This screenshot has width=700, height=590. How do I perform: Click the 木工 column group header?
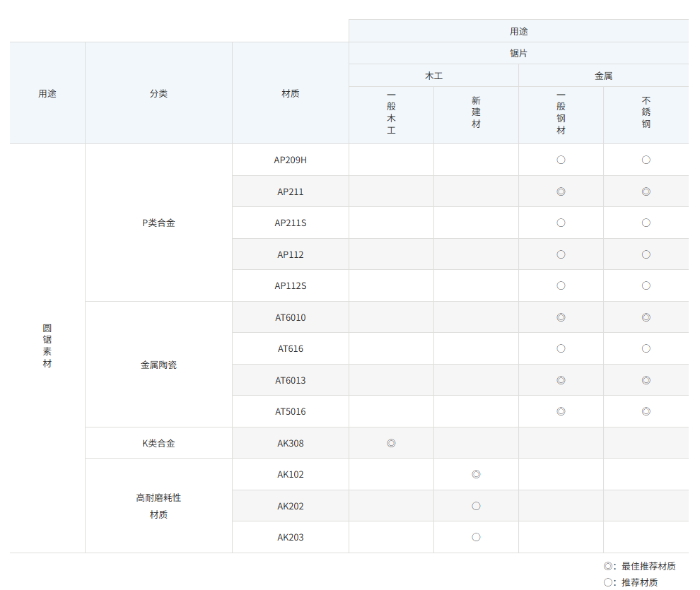[x=433, y=76]
